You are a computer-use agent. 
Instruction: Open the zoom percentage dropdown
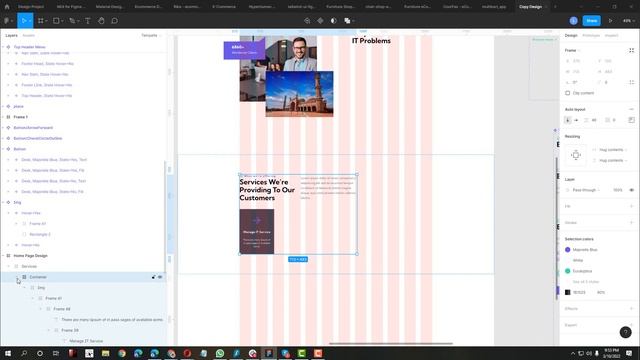click(628, 20)
